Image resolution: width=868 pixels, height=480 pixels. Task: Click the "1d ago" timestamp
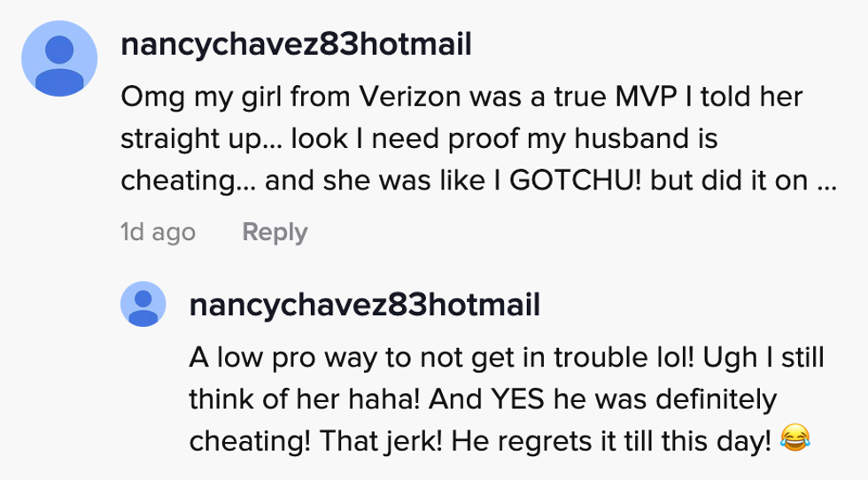[x=158, y=232]
